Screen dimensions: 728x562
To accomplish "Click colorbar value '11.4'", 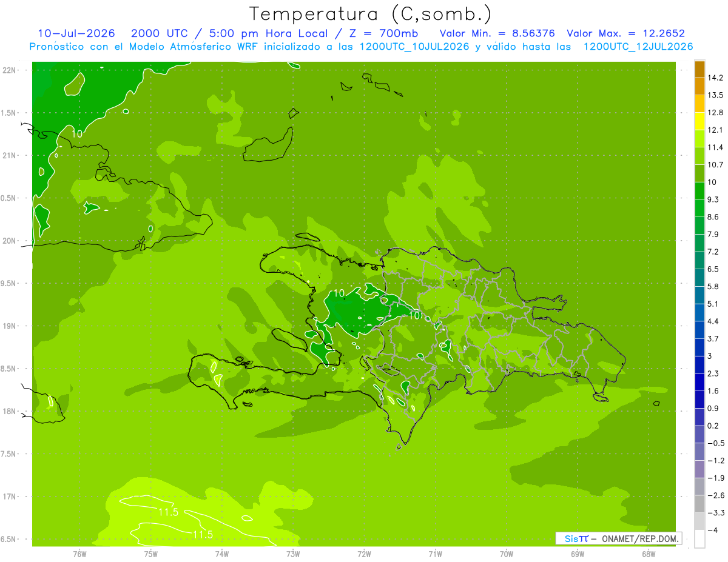I will (x=716, y=147).
